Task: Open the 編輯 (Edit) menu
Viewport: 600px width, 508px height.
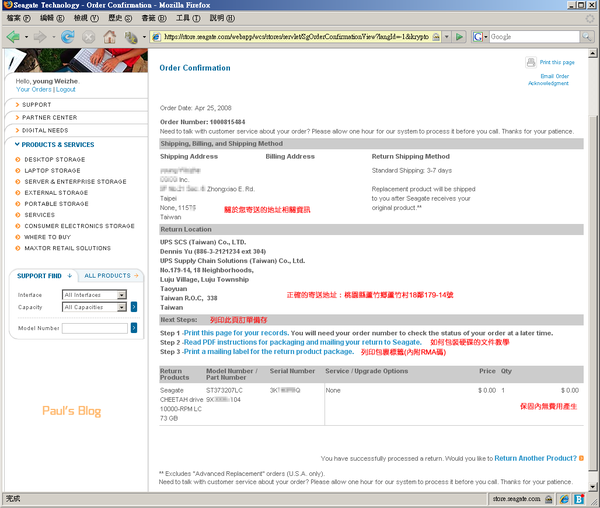Action: click(x=52, y=18)
